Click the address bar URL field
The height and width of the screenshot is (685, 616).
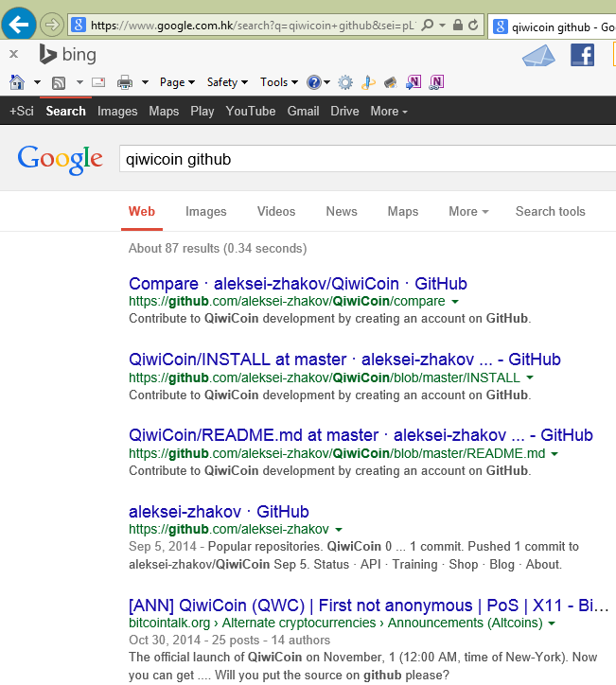(x=252, y=26)
